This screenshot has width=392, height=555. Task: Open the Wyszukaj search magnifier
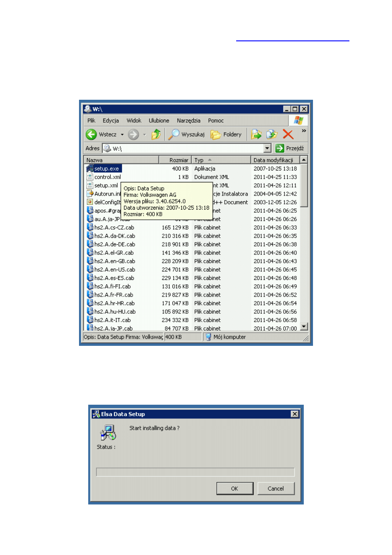[x=174, y=135]
